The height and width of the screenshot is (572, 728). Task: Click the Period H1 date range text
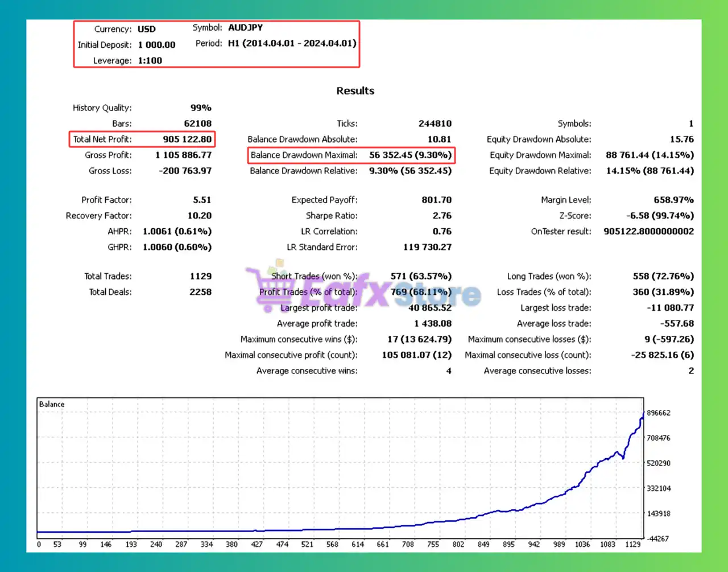point(292,43)
